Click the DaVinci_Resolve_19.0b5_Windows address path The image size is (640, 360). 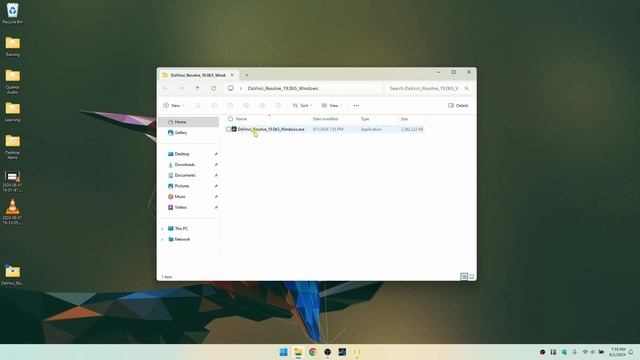point(282,88)
